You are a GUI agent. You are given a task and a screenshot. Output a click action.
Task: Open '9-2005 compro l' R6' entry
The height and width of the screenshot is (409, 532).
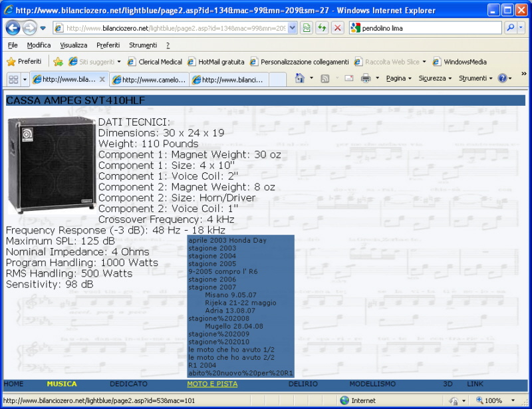[x=223, y=271]
